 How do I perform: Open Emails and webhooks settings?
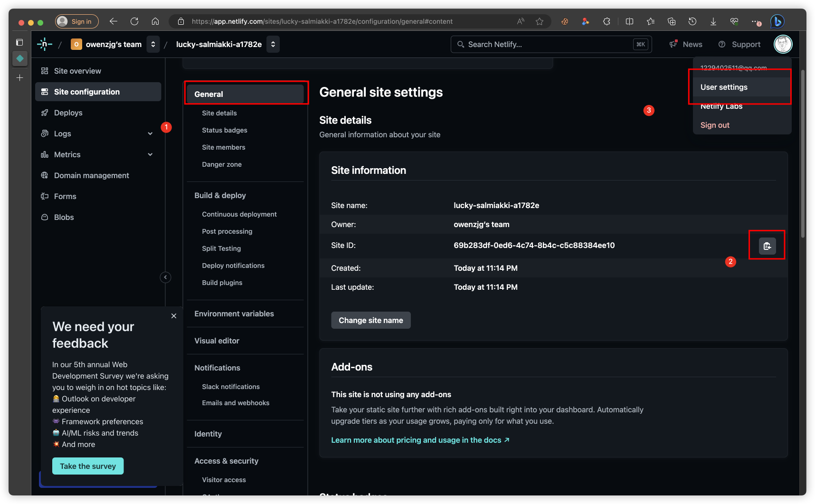click(x=236, y=403)
